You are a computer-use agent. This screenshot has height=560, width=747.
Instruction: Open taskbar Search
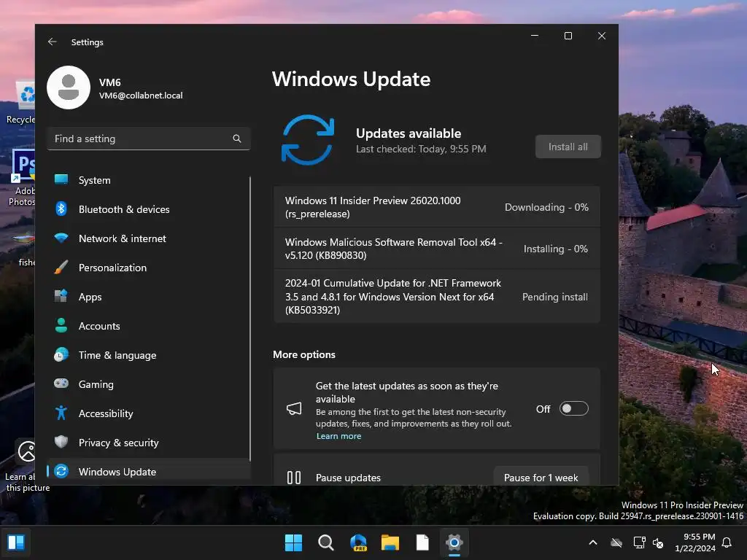click(326, 542)
